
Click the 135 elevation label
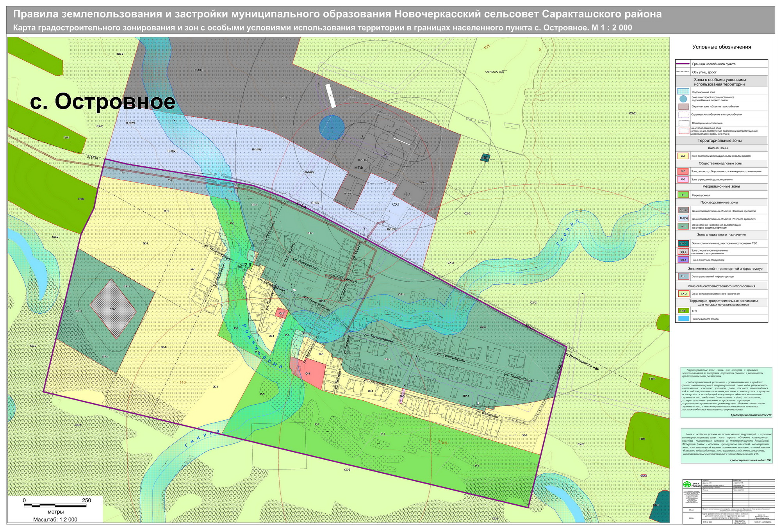486,47
